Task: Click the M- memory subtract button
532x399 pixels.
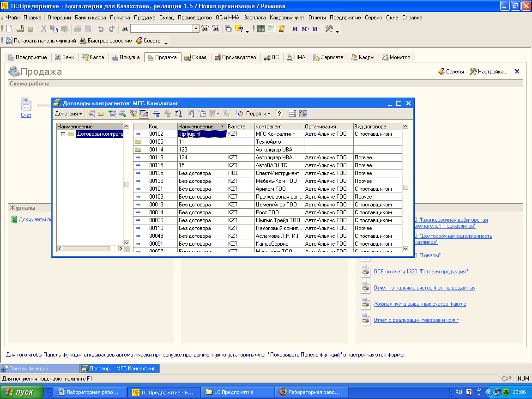Action: (316, 29)
